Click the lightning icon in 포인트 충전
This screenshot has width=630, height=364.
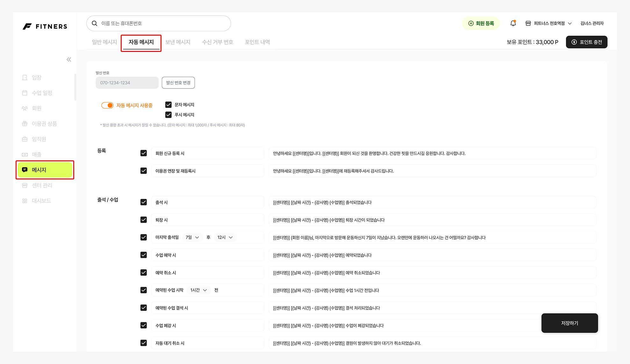[x=574, y=42]
